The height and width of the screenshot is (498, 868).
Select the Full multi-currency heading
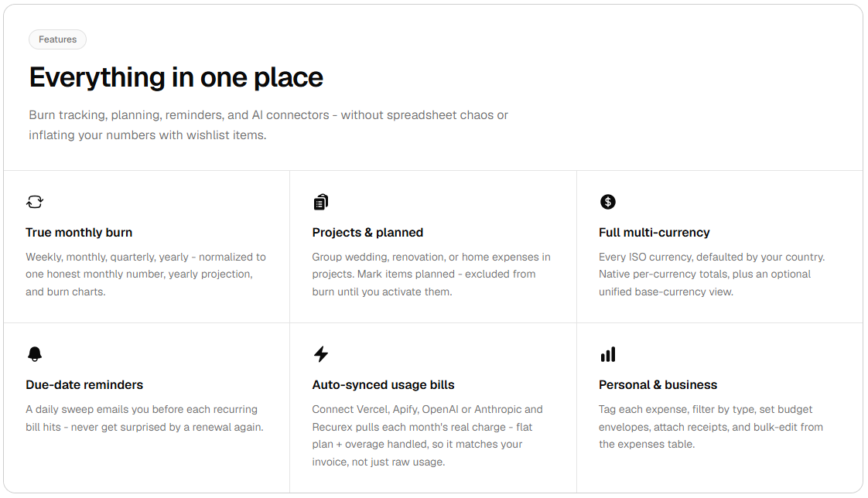coord(654,233)
